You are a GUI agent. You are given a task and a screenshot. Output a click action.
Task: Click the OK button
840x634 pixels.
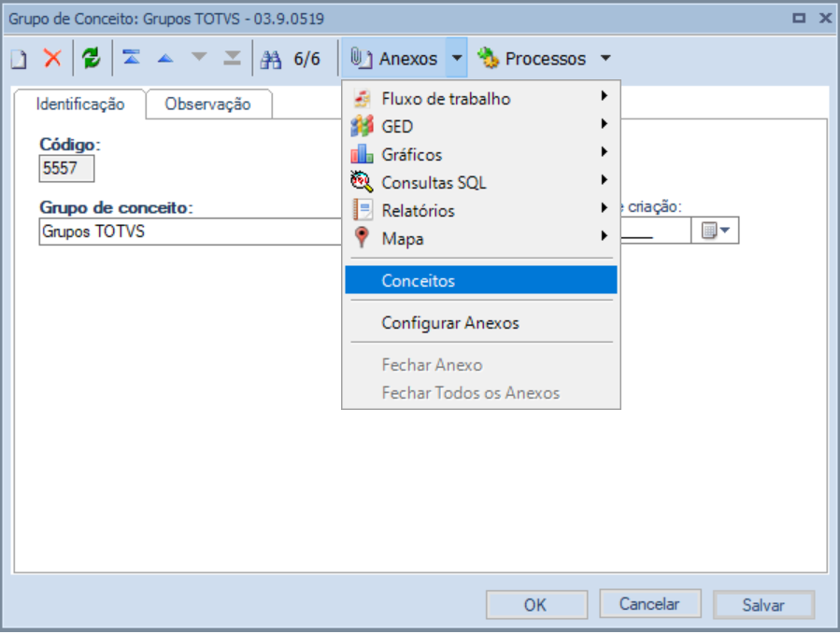[536, 604]
